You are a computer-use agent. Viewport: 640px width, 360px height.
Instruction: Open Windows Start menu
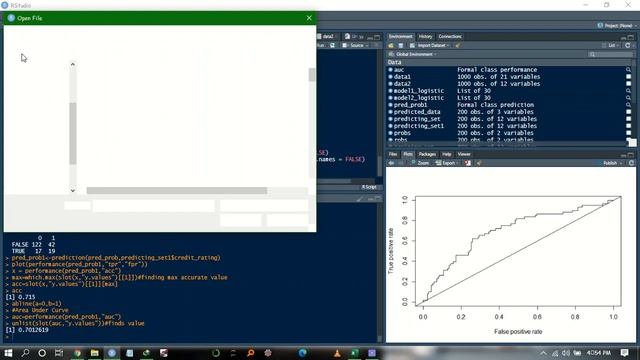[x=8, y=353]
